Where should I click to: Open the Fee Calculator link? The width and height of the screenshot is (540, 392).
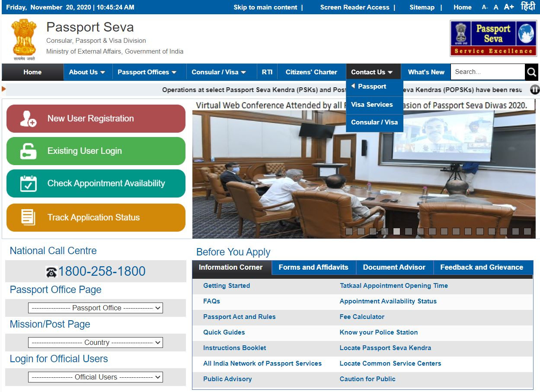pyautogui.click(x=362, y=317)
